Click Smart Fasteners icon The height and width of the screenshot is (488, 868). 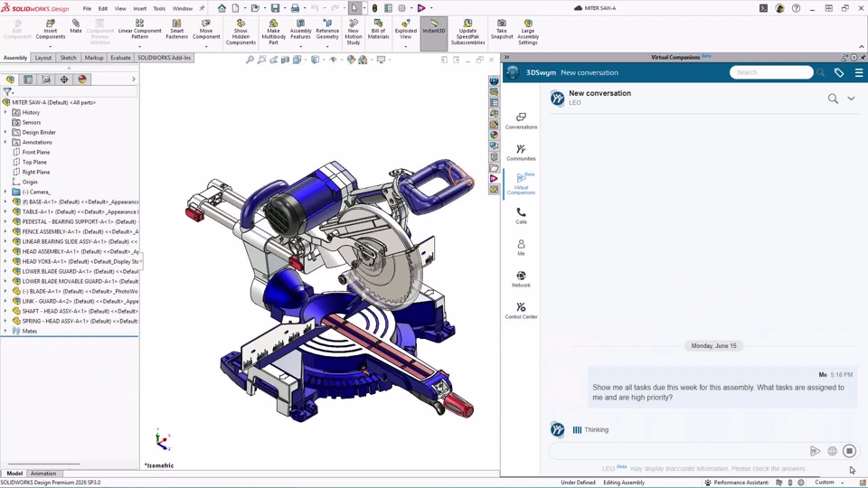(176, 29)
